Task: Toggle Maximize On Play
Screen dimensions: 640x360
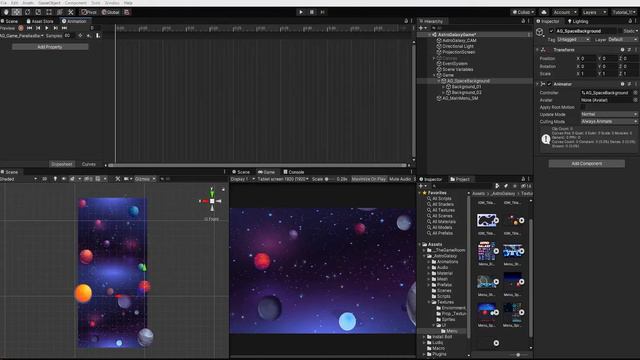Action: tap(369, 179)
